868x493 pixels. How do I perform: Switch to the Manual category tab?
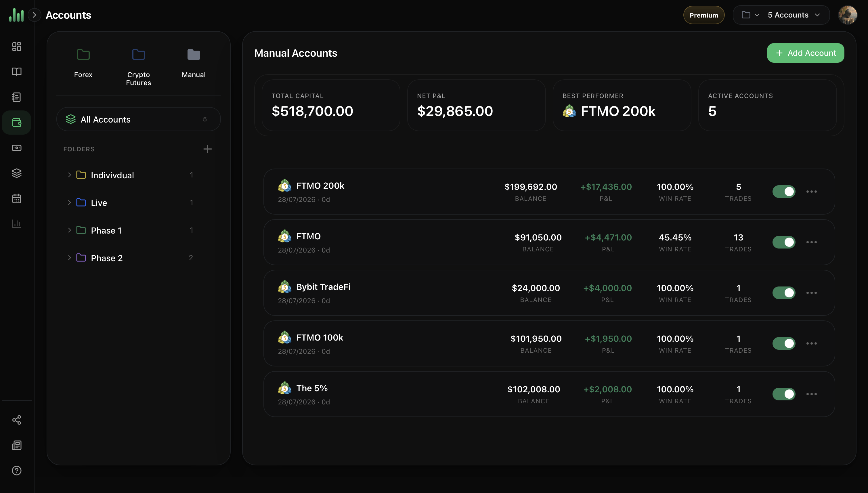[x=194, y=63]
